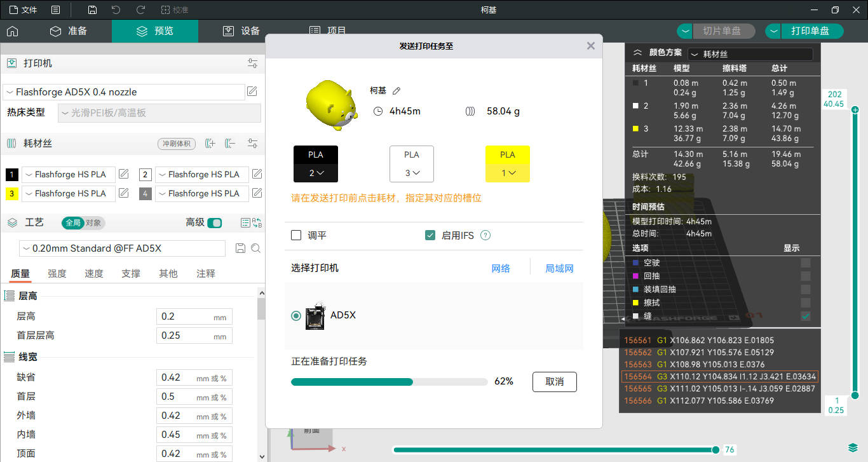Screen dimensions: 868x462
Task: Toggle 擦拭 display checkbox
Action: click(x=806, y=302)
